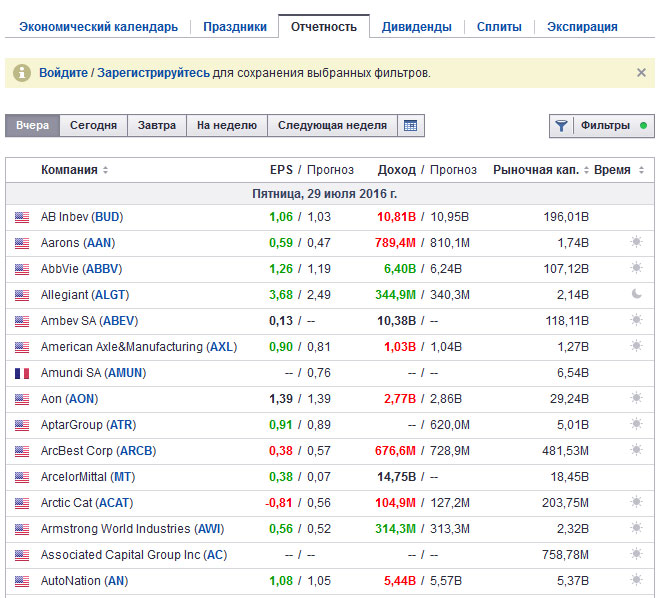This screenshot has width=657, height=598.
Task: Click the green filter status dot
Action: click(x=644, y=125)
